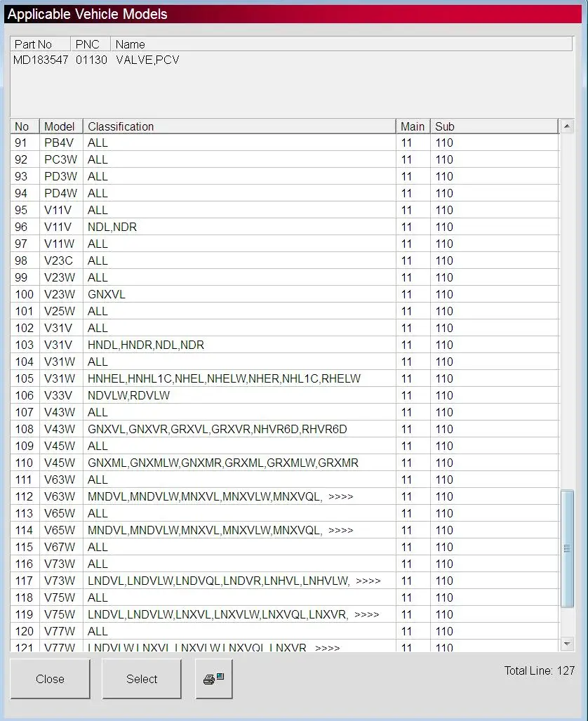This screenshot has height=721, width=588.
Task: Select model V23C in row 98
Action: point(58,260)
